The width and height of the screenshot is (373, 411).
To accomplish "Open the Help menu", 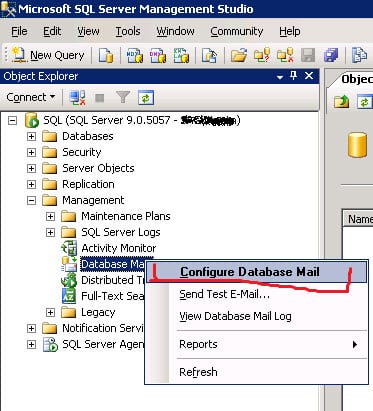I will click(290, 31).
